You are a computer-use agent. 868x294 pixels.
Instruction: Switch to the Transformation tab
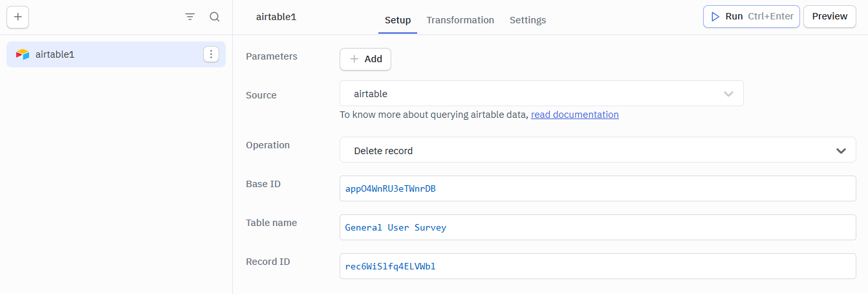(x=460, y=20)
